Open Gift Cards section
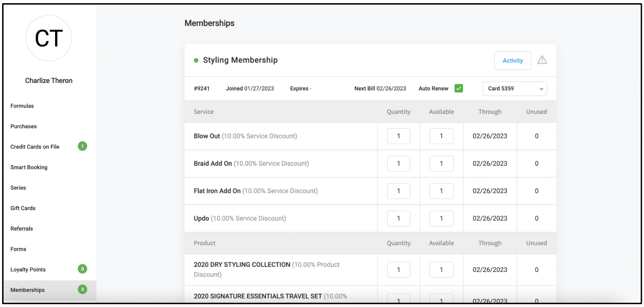The width and height of the screenshot is (644, 307). [23, 208]
